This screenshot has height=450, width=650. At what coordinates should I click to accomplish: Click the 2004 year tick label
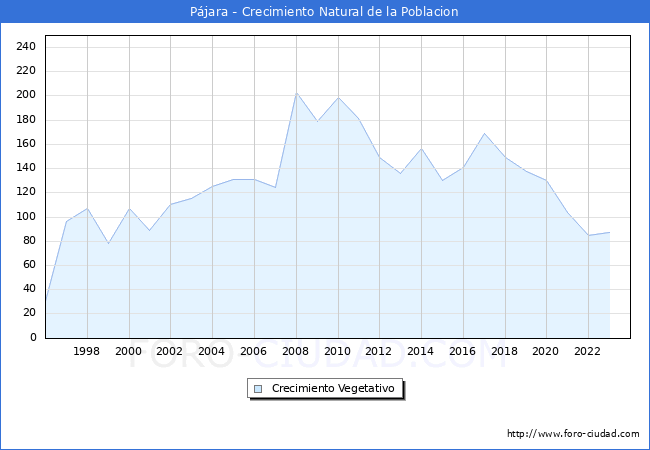click(x=212, y=352)
